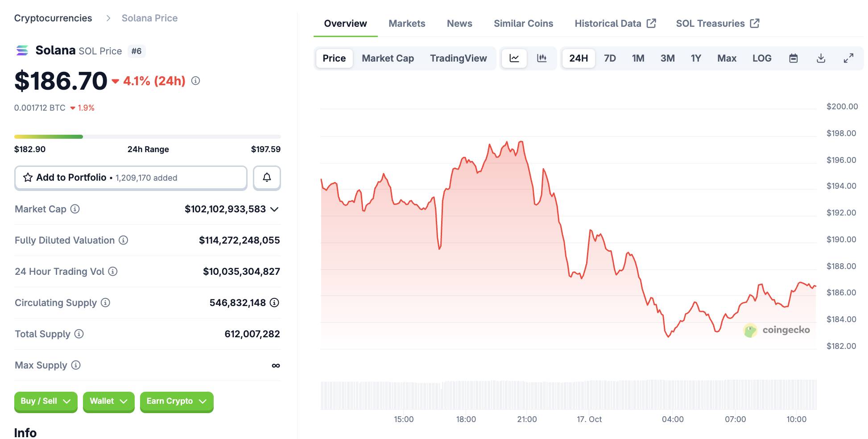Click the 24h Range progress bar
Image resolution: width=868 pixels, height=439 pixels.
(147, 137)
